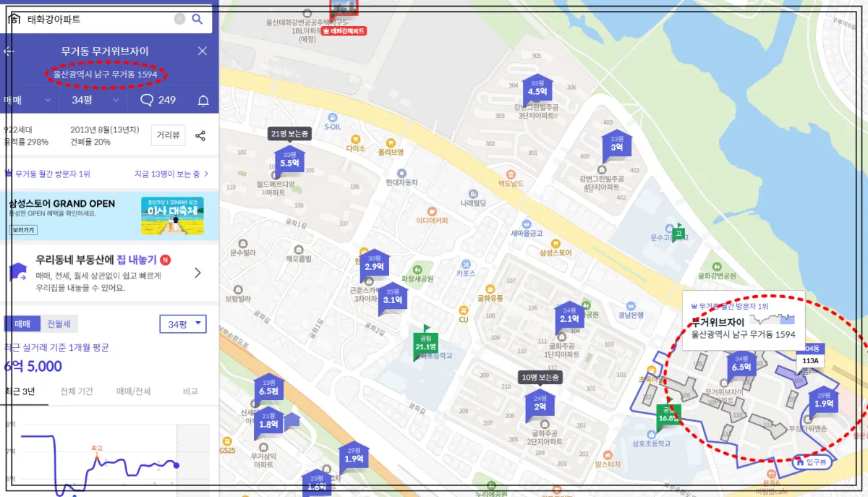Select the 전월세 toggle

(x=59, y=324)
